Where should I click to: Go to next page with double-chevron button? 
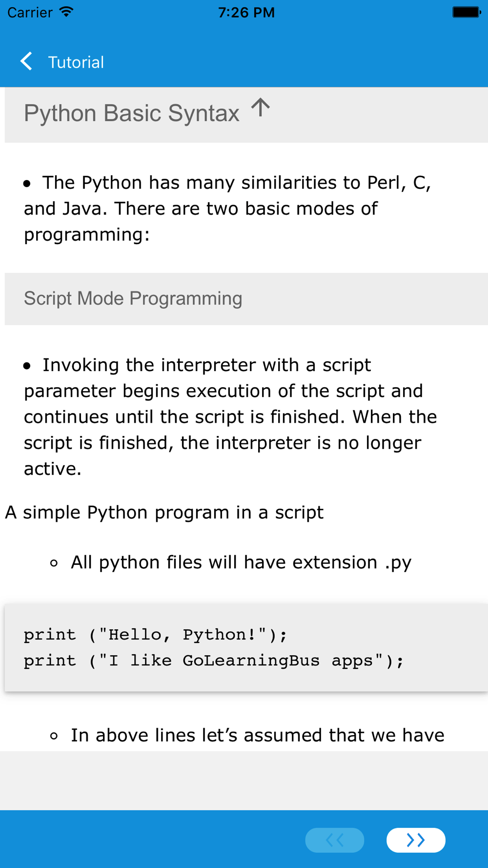click(x=416, y=840)
